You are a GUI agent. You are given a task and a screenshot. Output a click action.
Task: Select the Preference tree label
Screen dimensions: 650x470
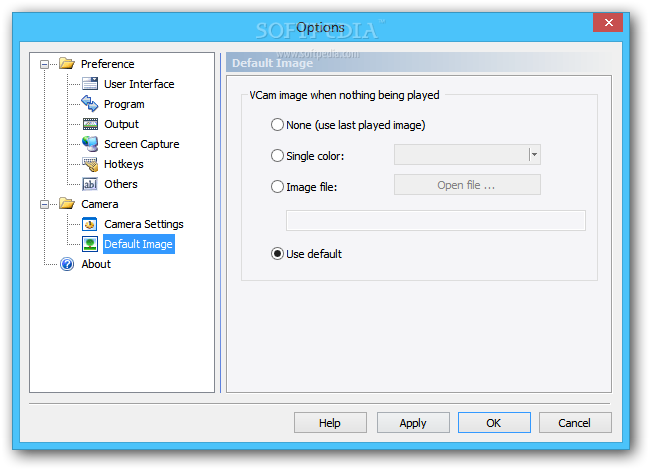[x=107, y=64]
